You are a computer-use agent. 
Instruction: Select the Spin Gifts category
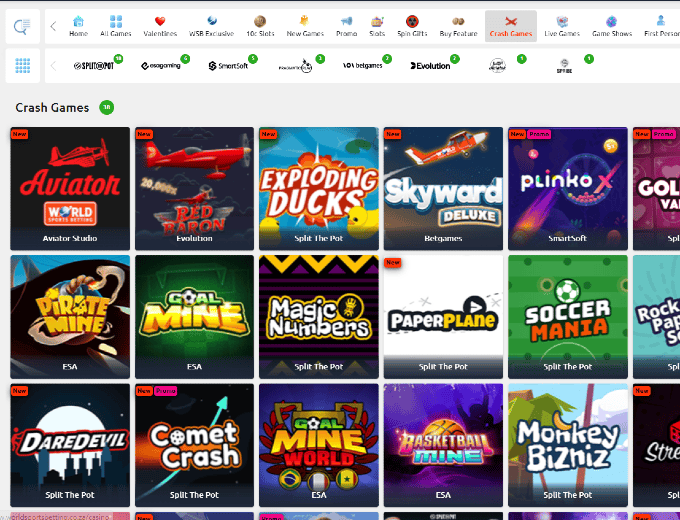point(412,26)
